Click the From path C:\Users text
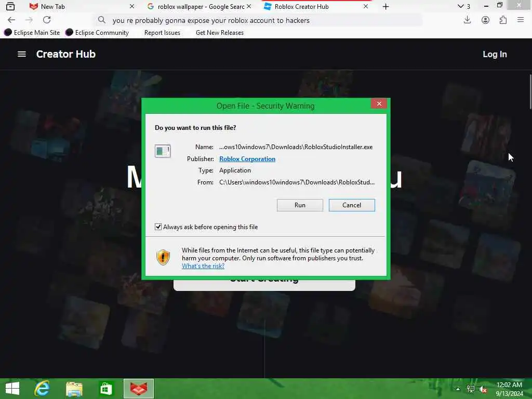The image size is (532, 399). click(x=297, y=182)
